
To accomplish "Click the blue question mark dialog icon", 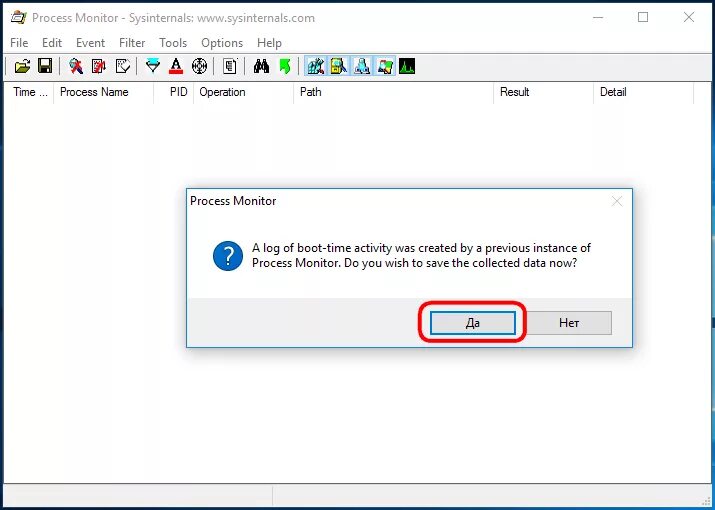I will click(x=228, y=256).
